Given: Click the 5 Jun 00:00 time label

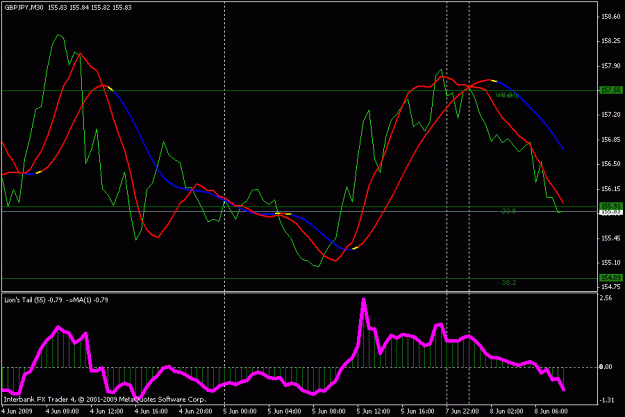Looking at the screenshot, I should pos(240,411).
